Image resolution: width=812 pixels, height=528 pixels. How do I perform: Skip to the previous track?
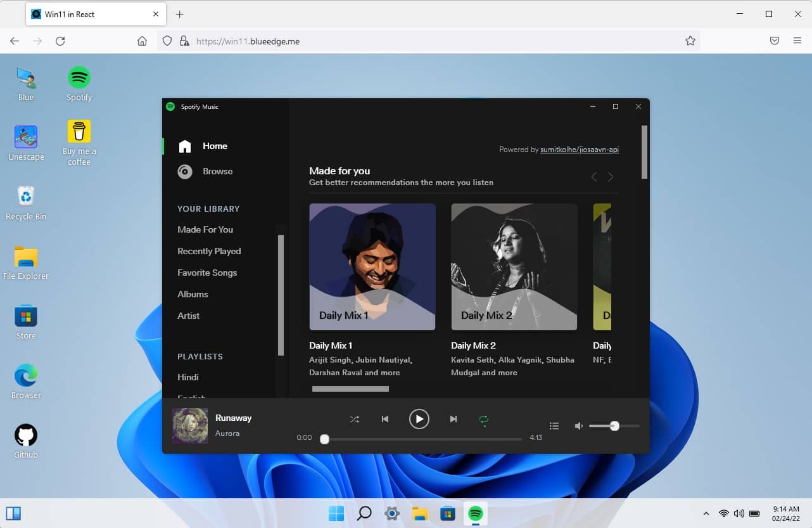[384, 419]
